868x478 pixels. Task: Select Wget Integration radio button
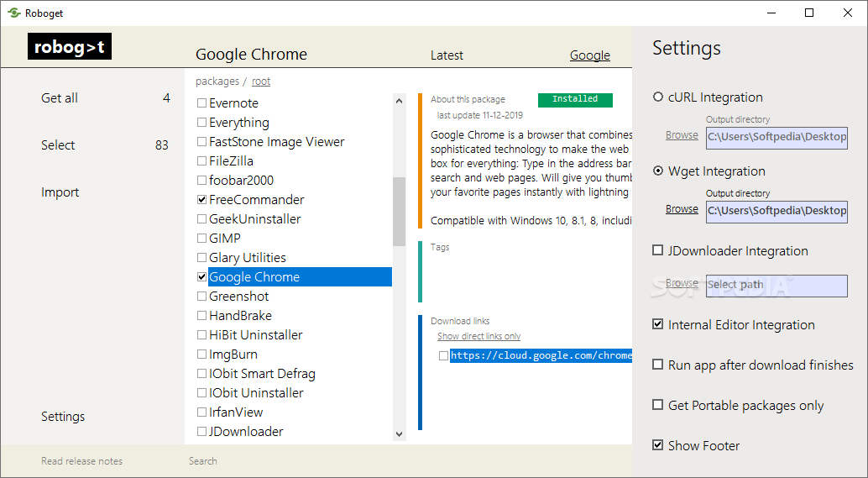tap(657, 171)
